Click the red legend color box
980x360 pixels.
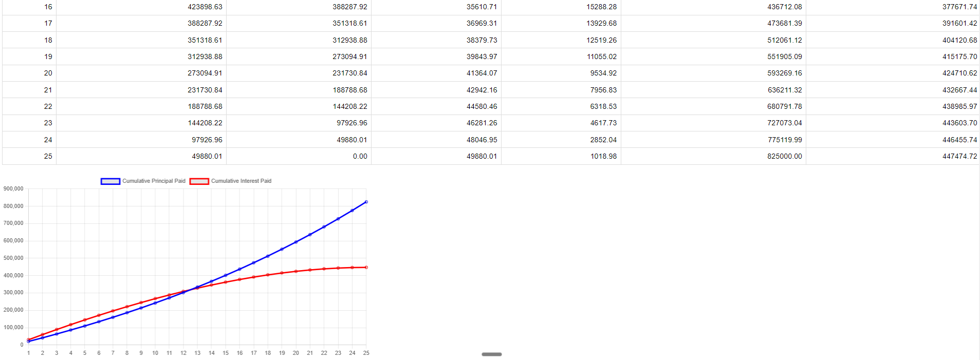(x=199, y=181)
